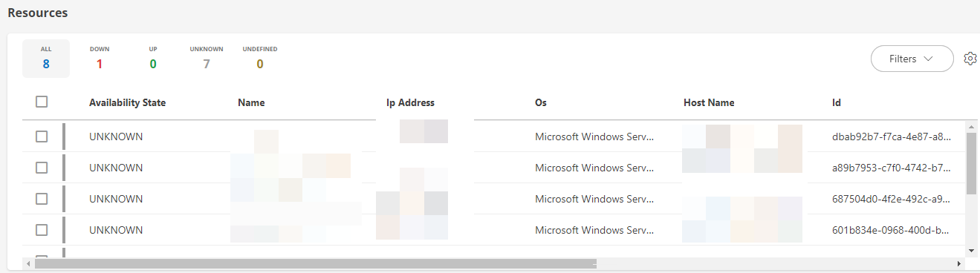The width and height of the screenshot is (980, 273).
Task: Click the horizontal scrollbar right arrow
Action: click(959, 263)
